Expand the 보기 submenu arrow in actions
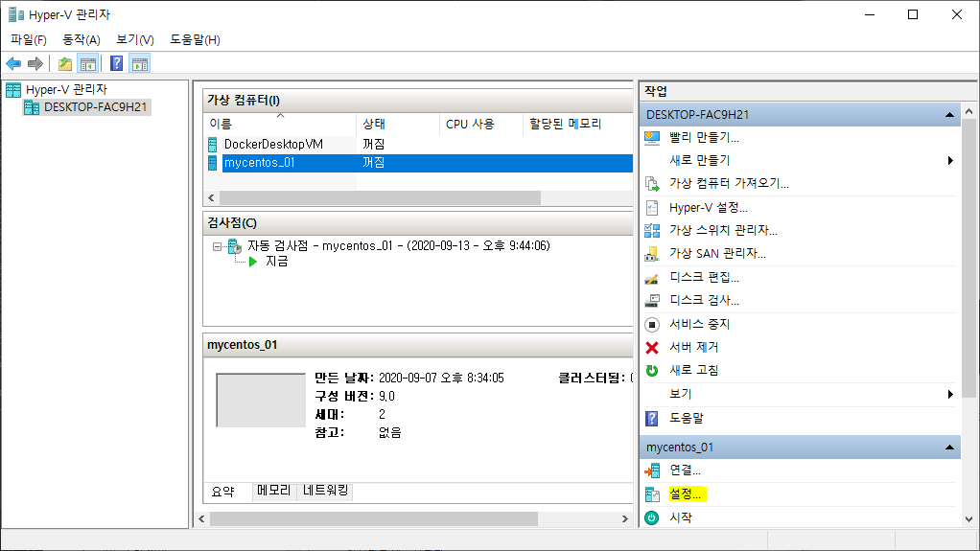The height and width of the screenshot is (551, 980). pos(950,394)
